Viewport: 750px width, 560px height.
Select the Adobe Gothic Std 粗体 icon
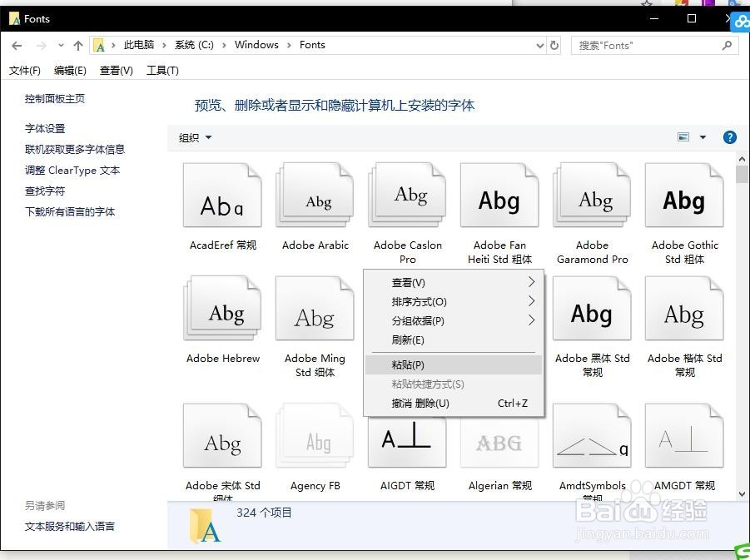click(684, 195)
